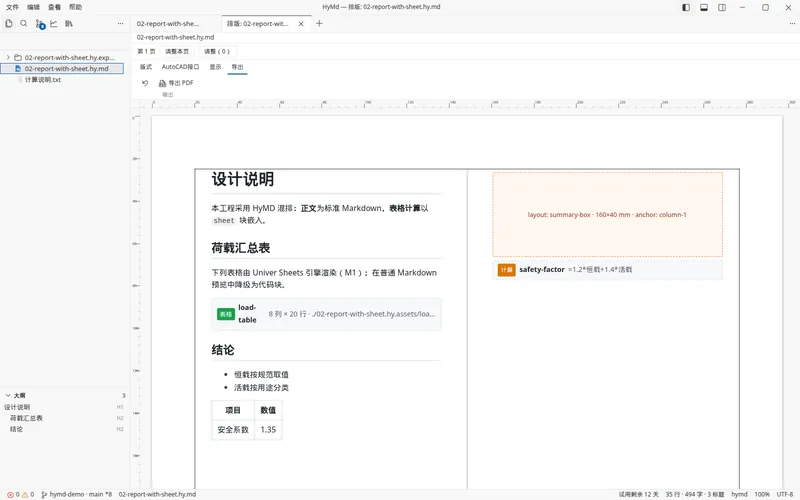
Task: Click table header 数值
Action: 268,410
